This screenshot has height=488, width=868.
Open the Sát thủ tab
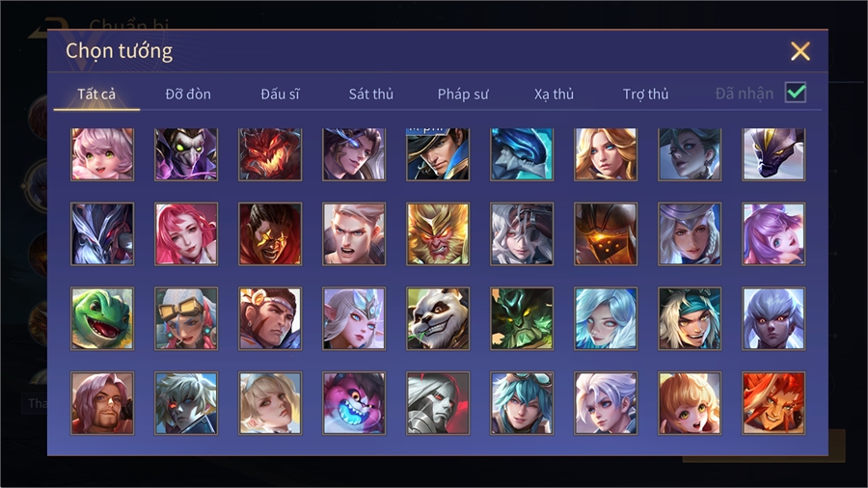click(x=371, y=95)
